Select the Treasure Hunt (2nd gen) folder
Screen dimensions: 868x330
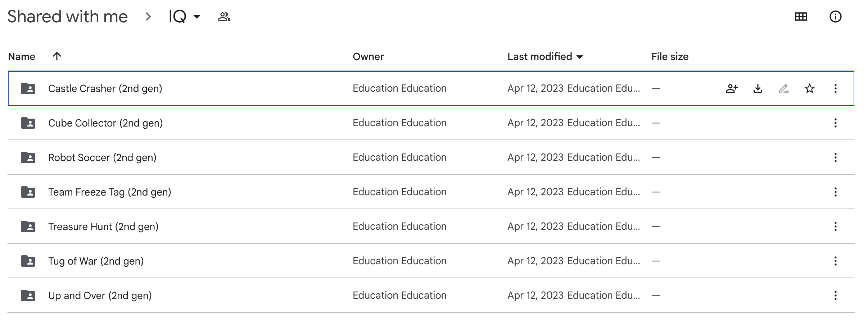coord(103,226)
